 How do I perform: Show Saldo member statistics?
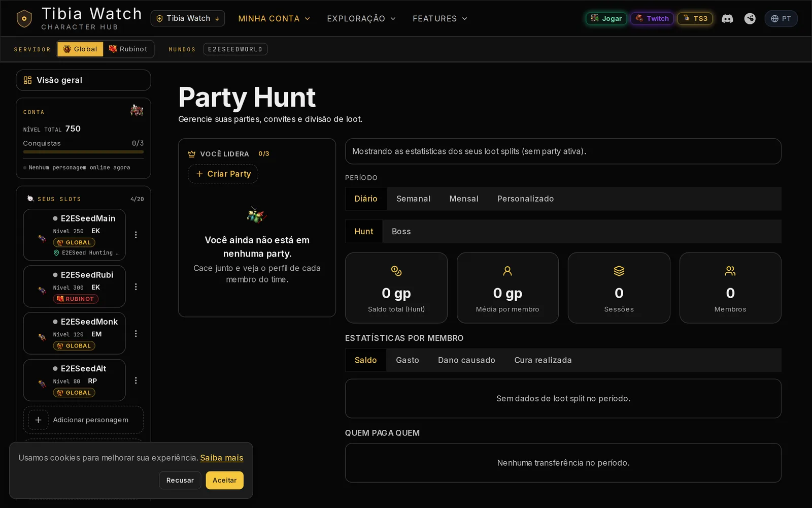click(365, 360)
